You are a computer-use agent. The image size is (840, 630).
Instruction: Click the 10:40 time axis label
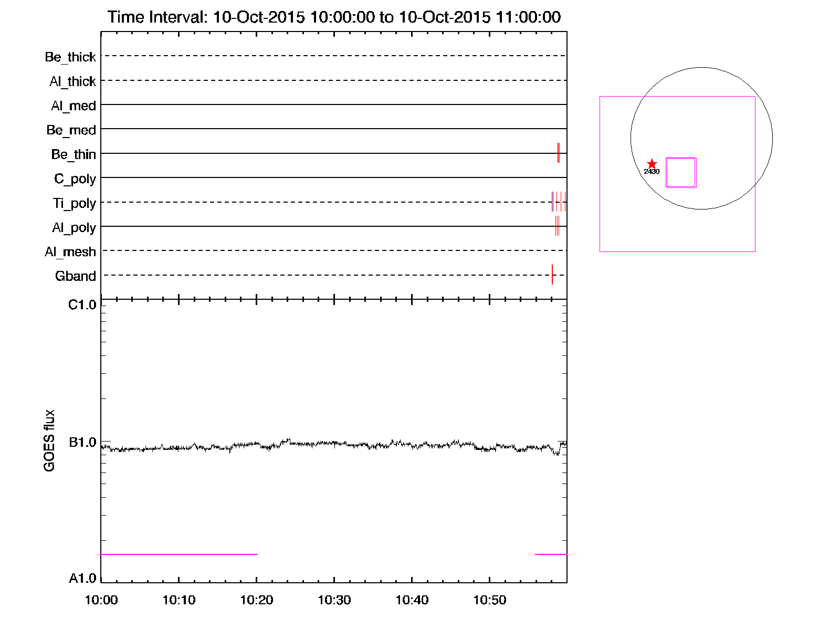pyautogui.click(x=412, y=600)
